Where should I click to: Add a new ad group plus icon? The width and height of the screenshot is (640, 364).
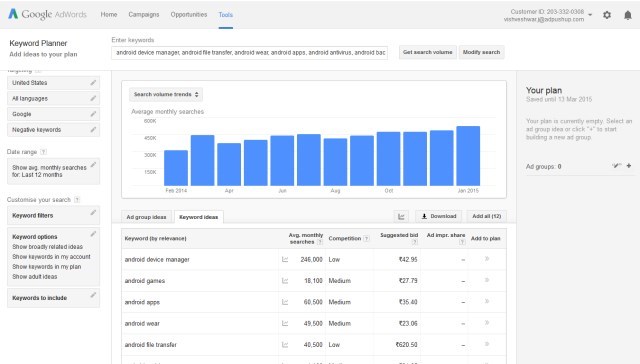click(x=629, y=166)
